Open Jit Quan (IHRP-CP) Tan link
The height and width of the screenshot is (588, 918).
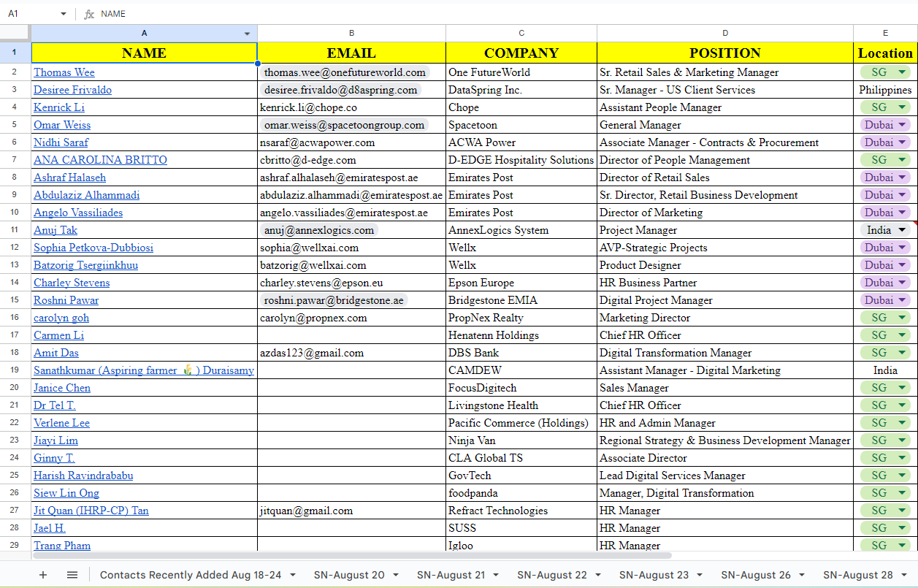[x=91, y=511]
